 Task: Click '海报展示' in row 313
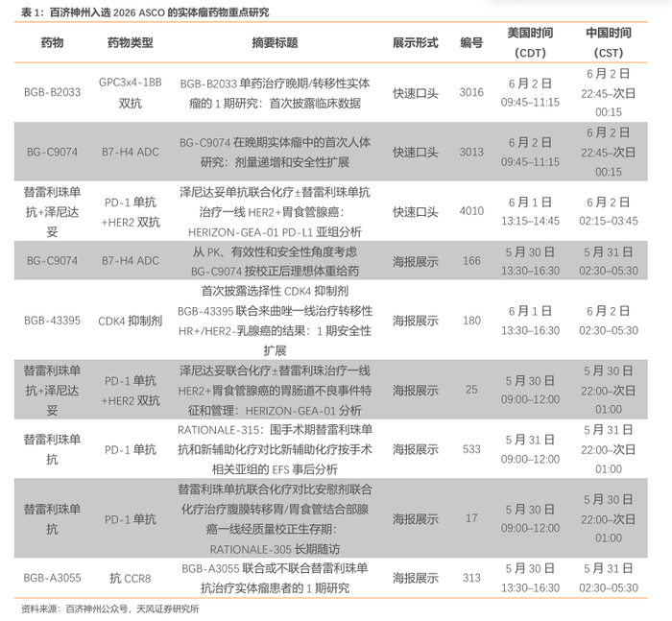(416, 578)
